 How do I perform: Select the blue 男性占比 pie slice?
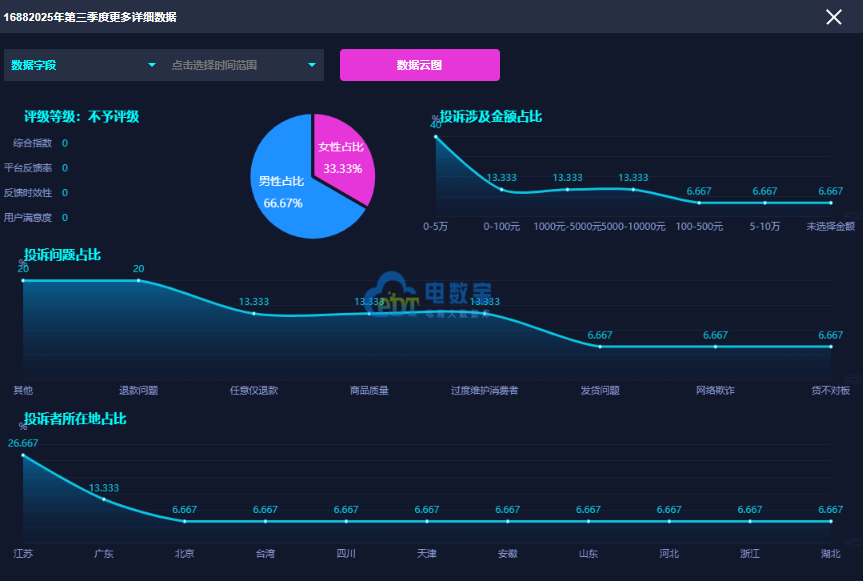288,195
